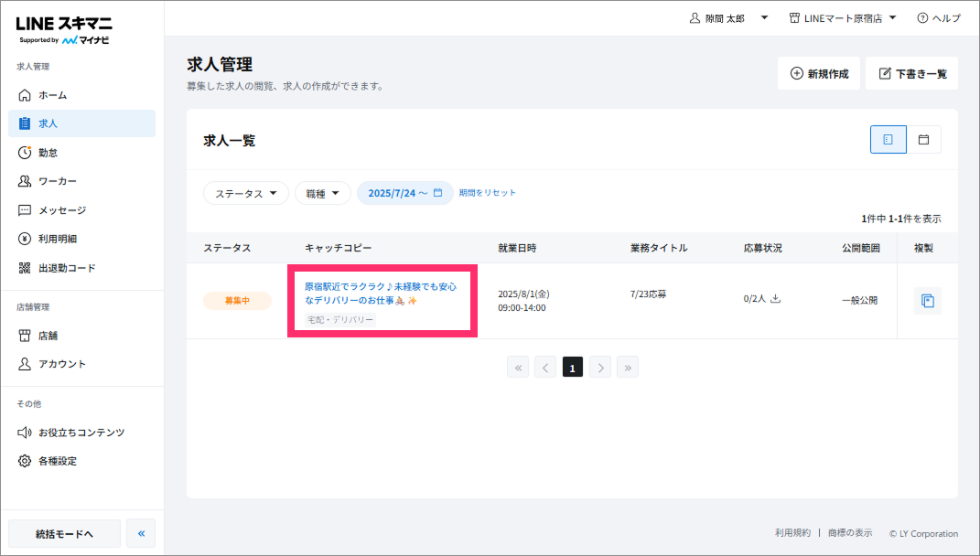
Task: Open date filter 2025/7/24 picker
Action: click(405, 193)
